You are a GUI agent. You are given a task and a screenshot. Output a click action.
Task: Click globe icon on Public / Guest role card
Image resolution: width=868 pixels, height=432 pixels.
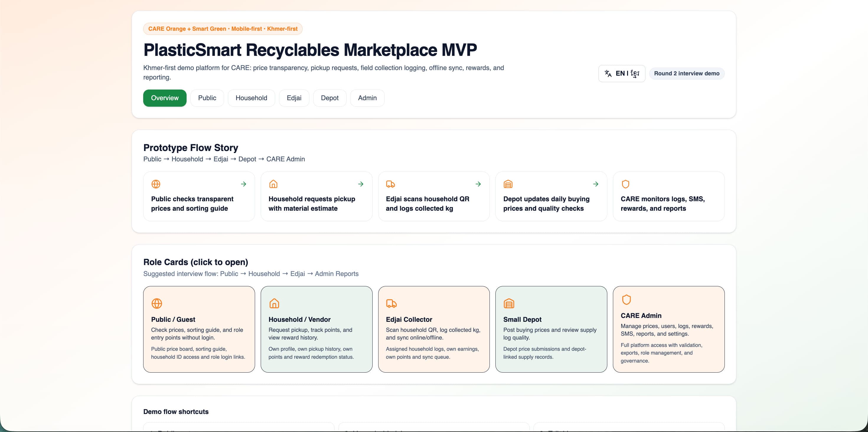click(157, 303)
